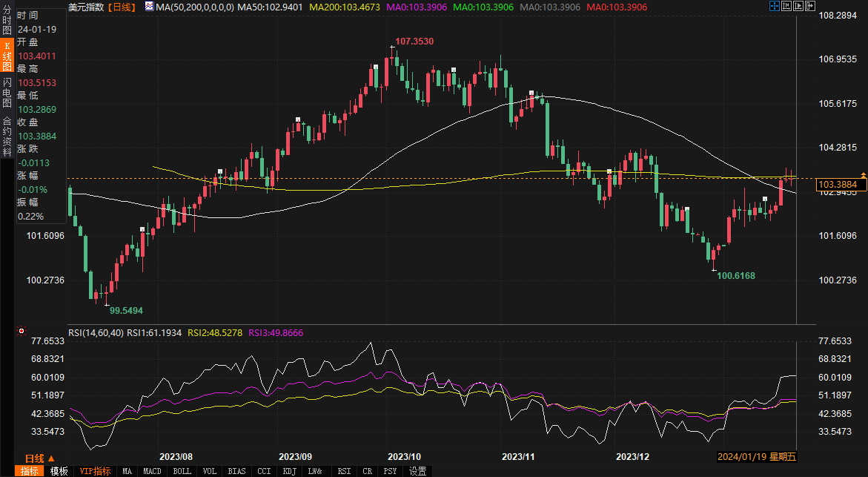Switch to the 模板 tab
This screenshot has height=477, width=868.
coord(59,471)
